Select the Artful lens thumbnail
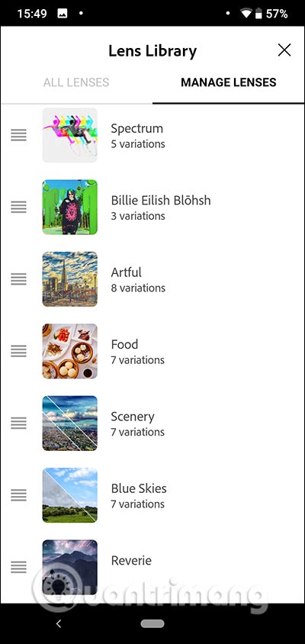This screenshot has width=305, height=644. [x=70, y=279]
